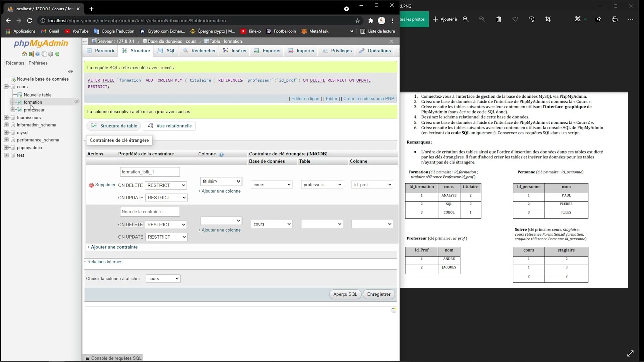Screen dimensions: 644x362
Task: Click 'Créer le code source PHP' link
Action: tap(369, 99)
